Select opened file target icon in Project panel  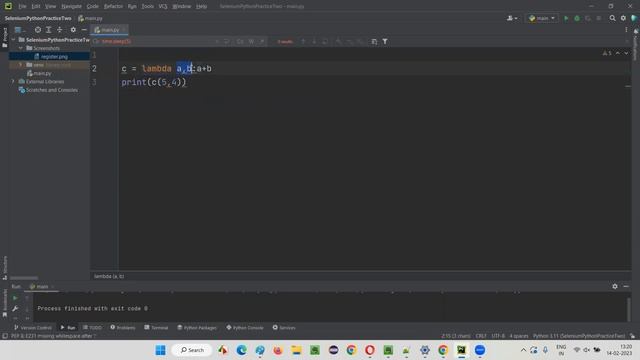pyautogui.click(x=38, y=30)
